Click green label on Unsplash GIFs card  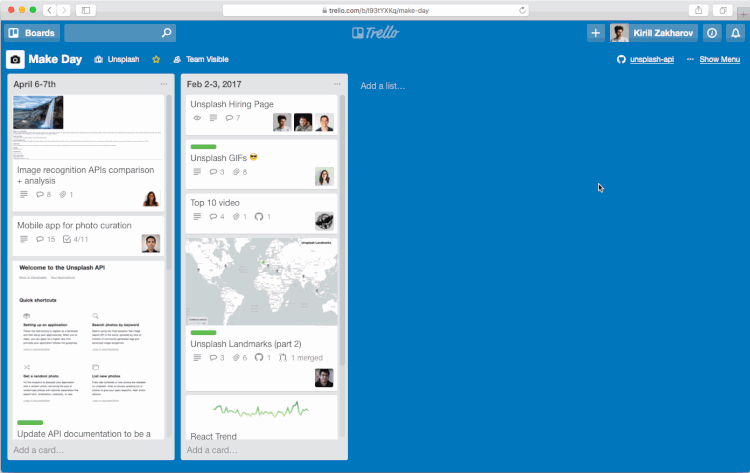(x=203, y=147)
